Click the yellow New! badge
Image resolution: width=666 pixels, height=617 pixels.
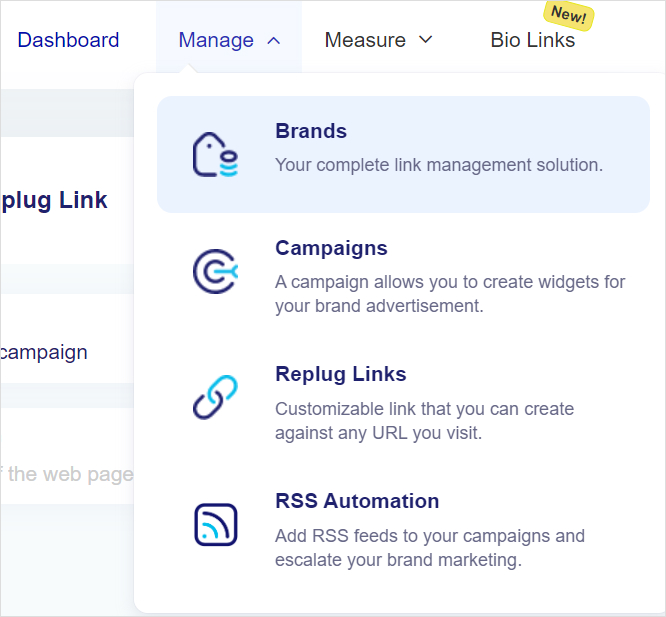tap(569, 16)
